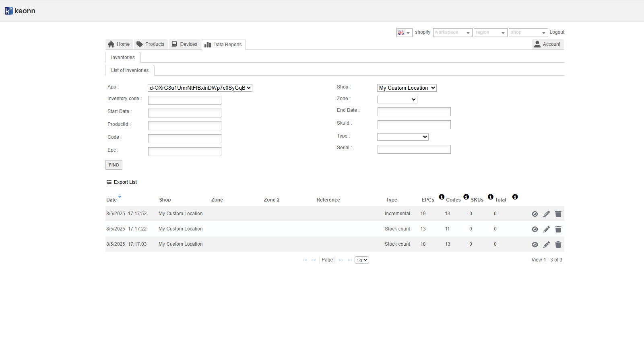Open the Type filter dropdown
Image resolution: width=644 pixels, height=362 pixels.
[x=402, y=137]
